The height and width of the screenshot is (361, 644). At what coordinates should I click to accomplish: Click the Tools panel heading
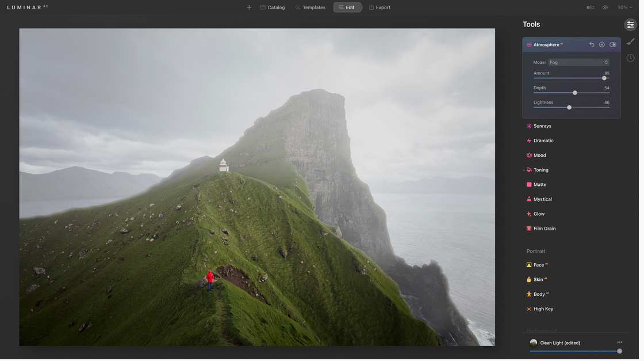531,25
